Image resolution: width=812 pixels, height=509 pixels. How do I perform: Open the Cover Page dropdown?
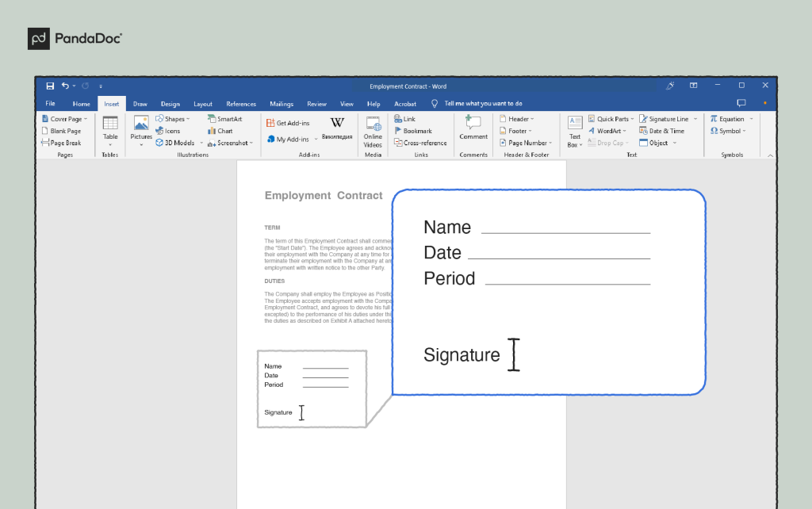click(x=65, y=119)
